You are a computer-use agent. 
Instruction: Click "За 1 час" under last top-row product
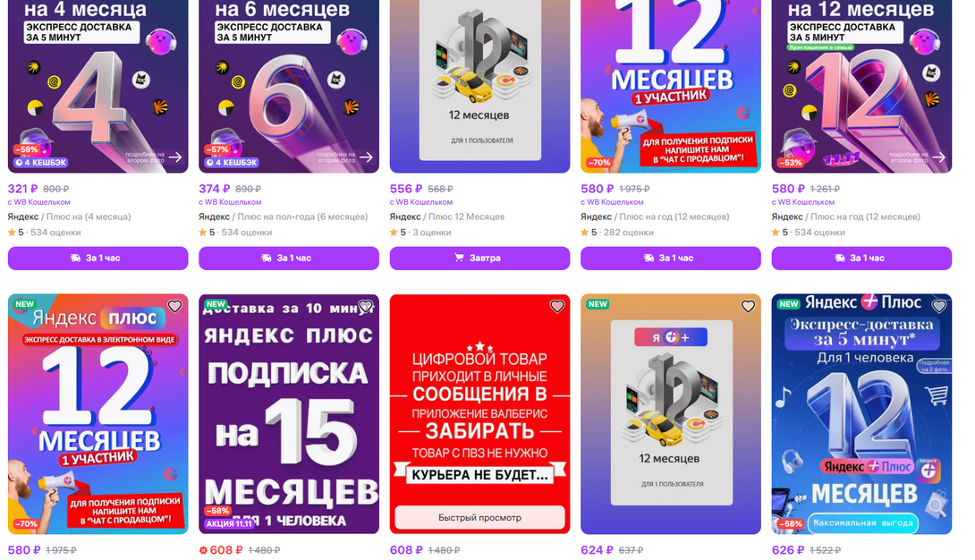[x=861, y=258]
